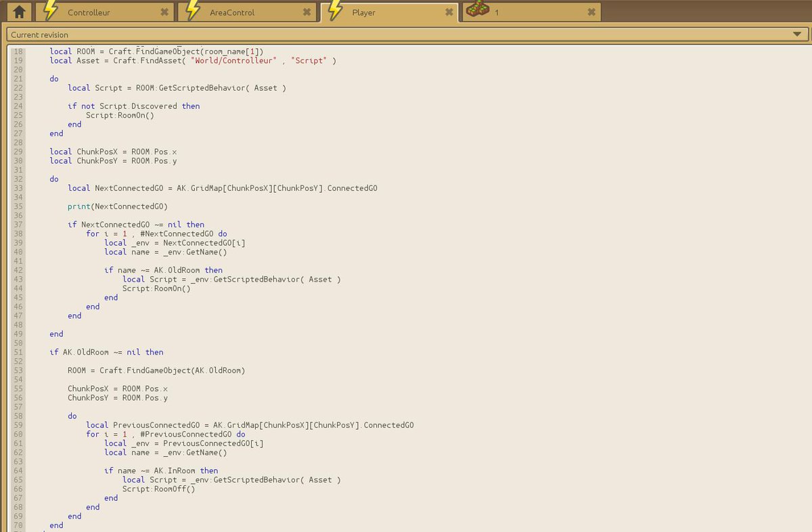Close the Controlleur tab
812x532 pixels.
[x=164, y=12]
